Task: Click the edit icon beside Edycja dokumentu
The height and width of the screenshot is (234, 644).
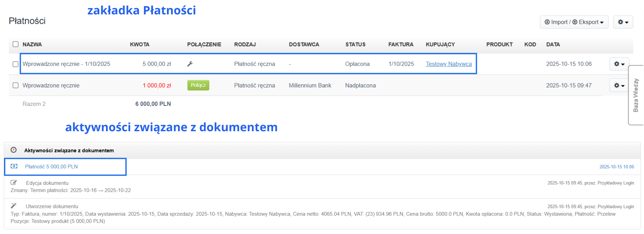Action: coord(13,183)
